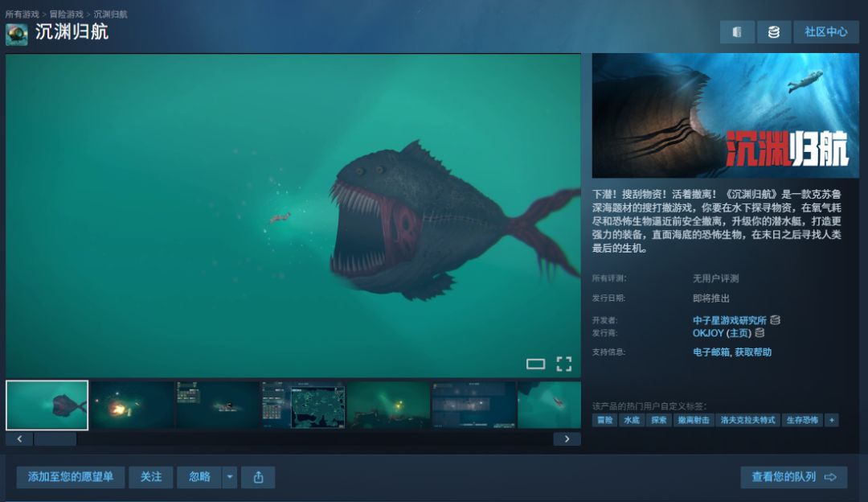Click the left arrow of the thumbnail strip
The width and height of the screenshot is (868, 502).
pos(19,438)
